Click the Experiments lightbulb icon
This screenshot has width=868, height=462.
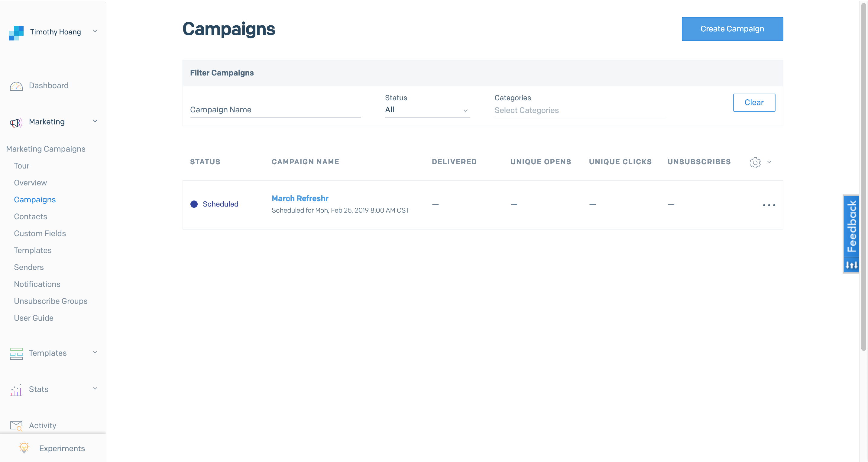(x=24, y=448)
